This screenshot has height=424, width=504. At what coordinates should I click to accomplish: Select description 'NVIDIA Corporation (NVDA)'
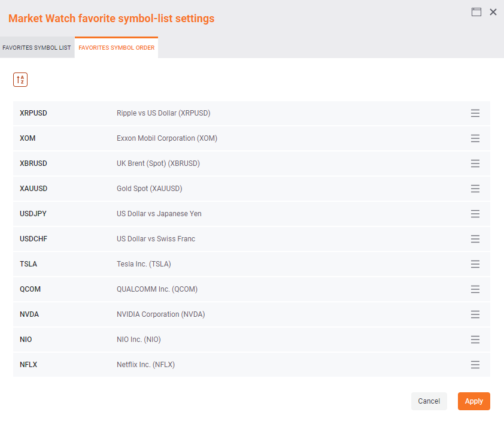pyautogui.click(x=160, y=314)
